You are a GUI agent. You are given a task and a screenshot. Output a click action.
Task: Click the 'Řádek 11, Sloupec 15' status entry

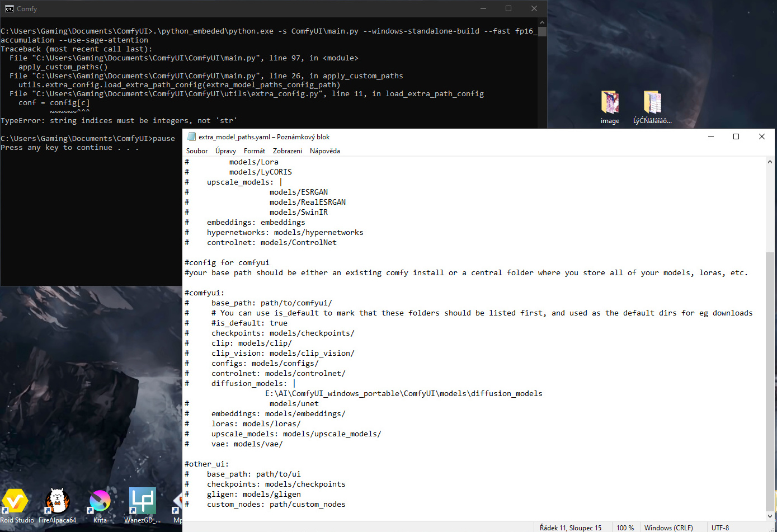pos(571,528)
